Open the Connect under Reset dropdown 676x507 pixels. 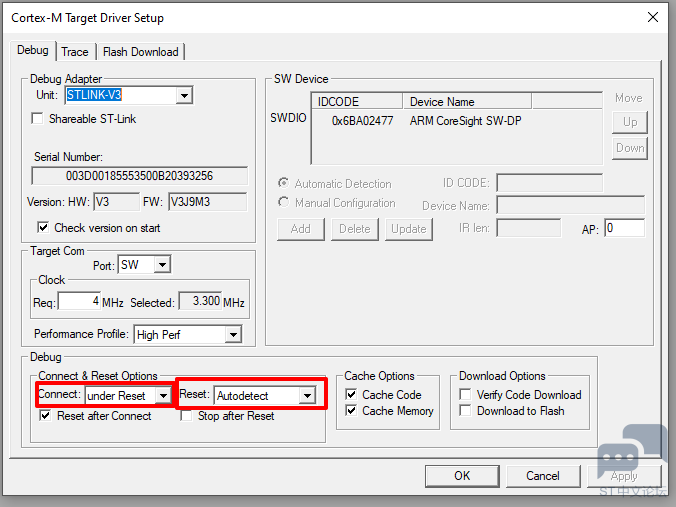point(163,395)
